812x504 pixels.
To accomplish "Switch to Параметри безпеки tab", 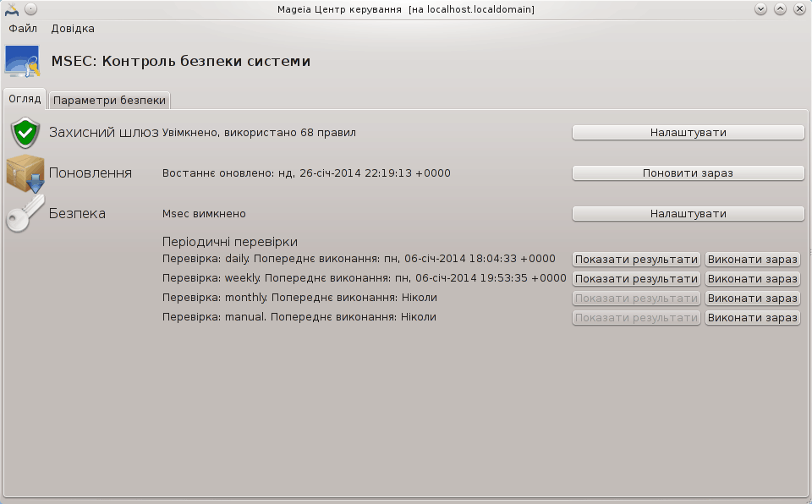I will tap(109, 100).
